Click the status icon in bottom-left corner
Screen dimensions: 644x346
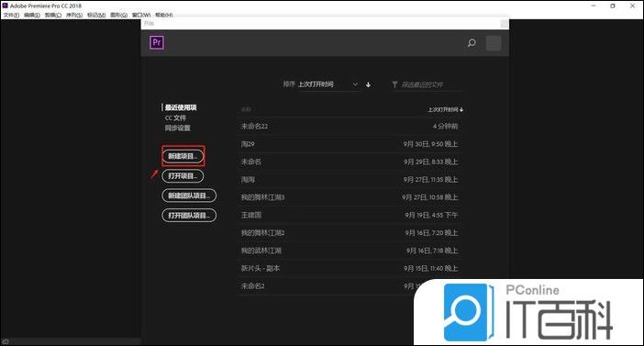(x=6, y=341)
